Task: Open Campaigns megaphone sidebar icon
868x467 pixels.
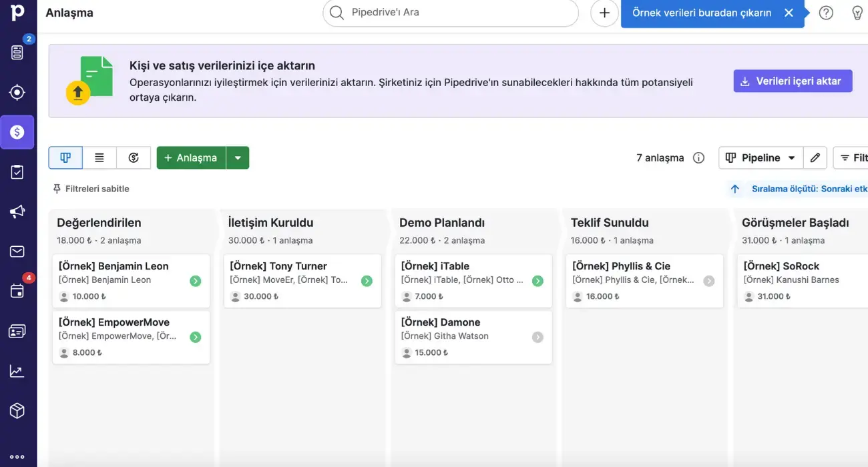Action: click(x=17, y=212)
